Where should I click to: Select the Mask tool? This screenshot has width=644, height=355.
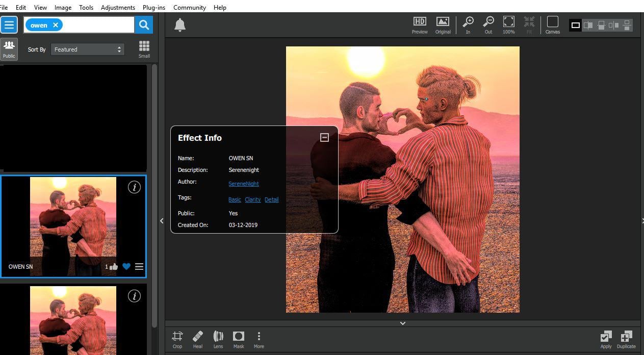(239, 339)
